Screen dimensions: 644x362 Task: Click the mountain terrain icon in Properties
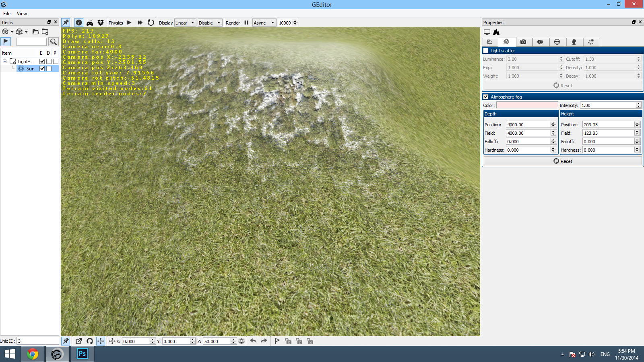click(496, 32)
